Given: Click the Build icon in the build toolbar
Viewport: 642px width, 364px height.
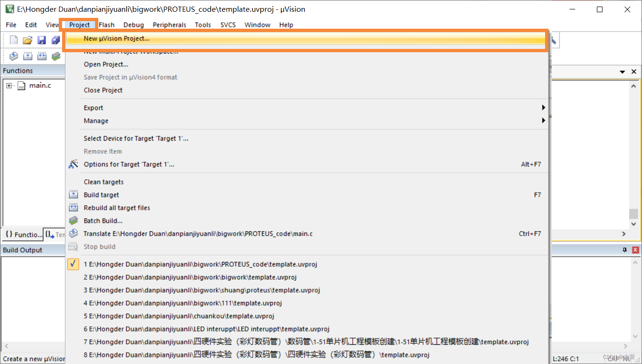Looking at the screenshot, I should pos(28,56).
